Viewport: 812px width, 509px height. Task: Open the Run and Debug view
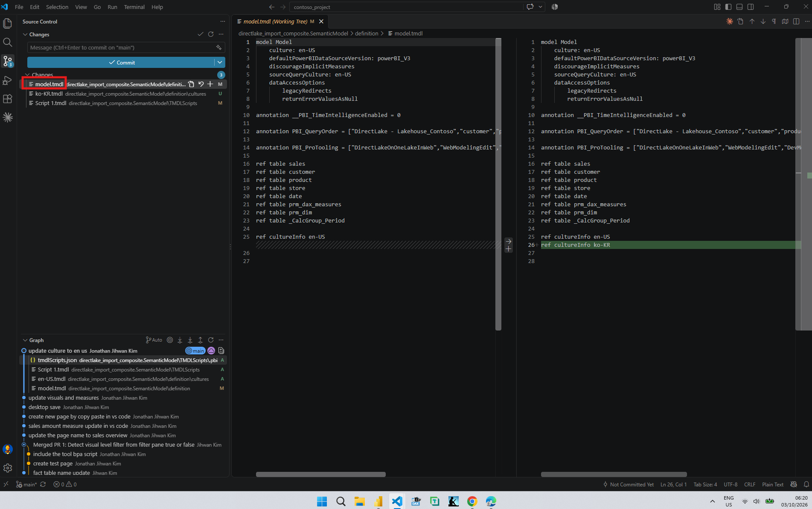click(x=8, y=80)
